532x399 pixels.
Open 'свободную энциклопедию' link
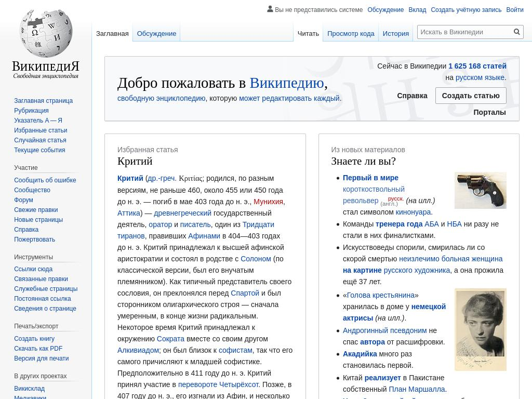point(161,98)
